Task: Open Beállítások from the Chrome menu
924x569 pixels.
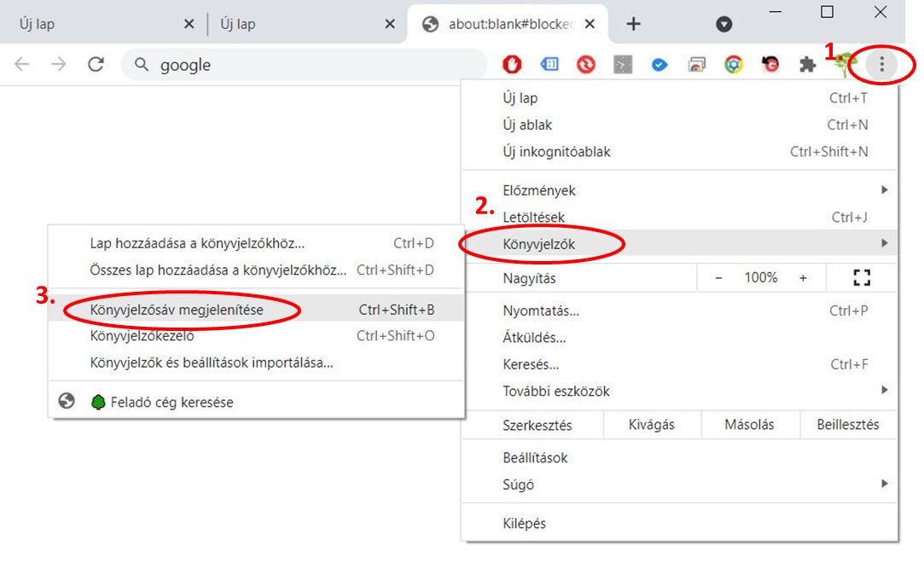Action: click(535, 457)
